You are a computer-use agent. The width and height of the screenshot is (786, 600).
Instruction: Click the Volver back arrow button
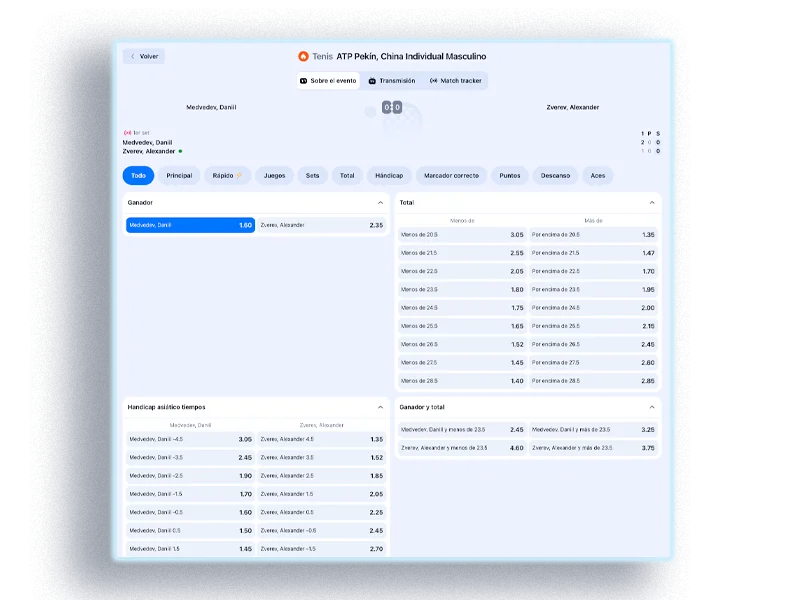click(143, 57)
